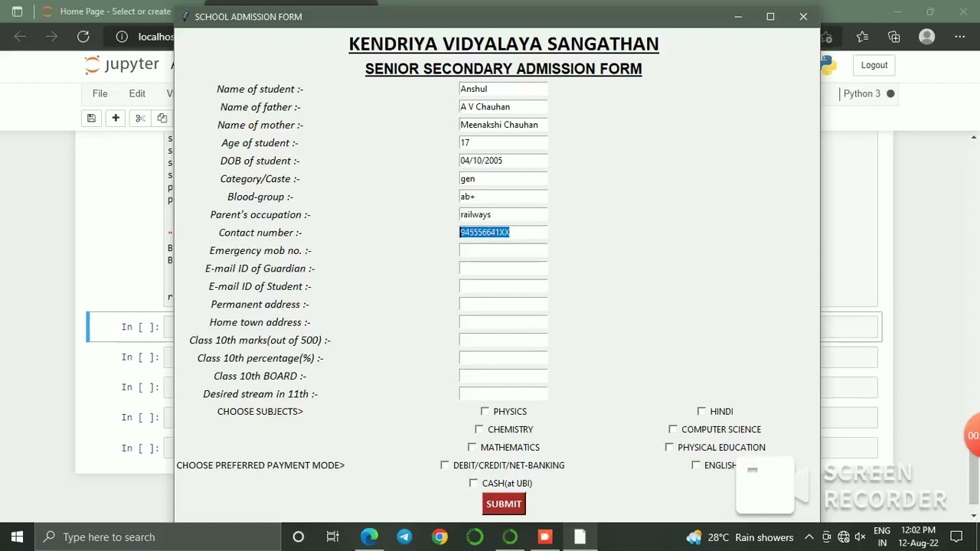The image size is (980, 551).
Task: Click the Category/Caste input field
Action: click(503, 179)
